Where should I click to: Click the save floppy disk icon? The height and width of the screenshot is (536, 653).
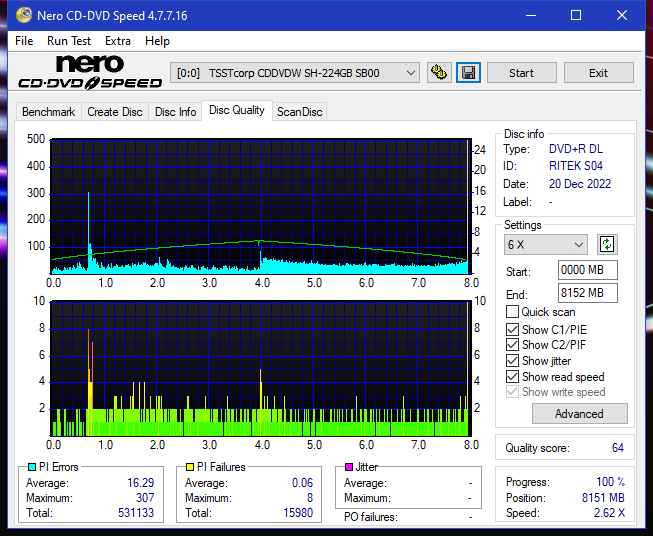(468, 73)
